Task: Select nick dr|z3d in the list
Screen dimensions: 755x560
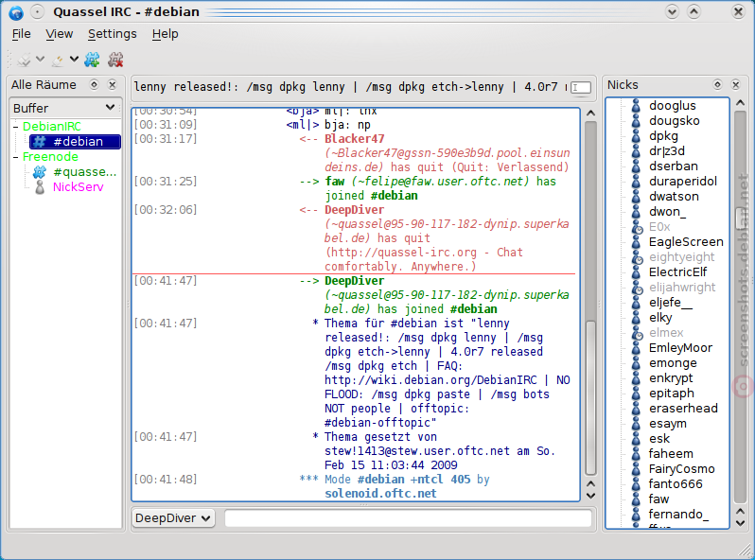Action: [x=667, y=151]
